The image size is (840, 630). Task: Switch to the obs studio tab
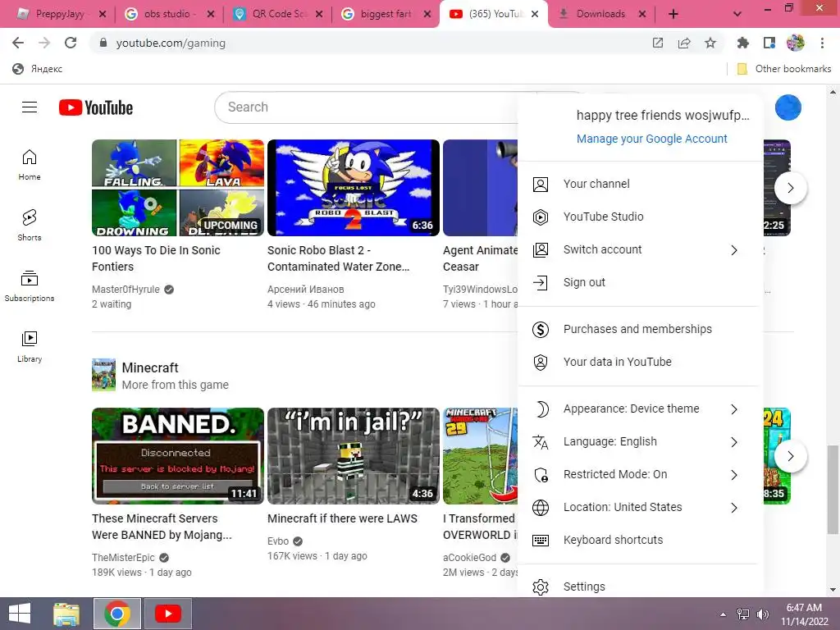point(167,15)
